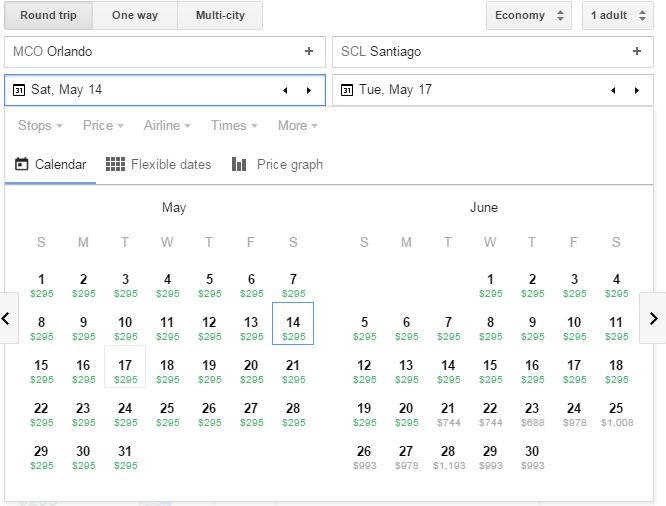Click next-day arrow for return date
The height and width of the screenshot is (506, 666).
click(x=637, y=90)
